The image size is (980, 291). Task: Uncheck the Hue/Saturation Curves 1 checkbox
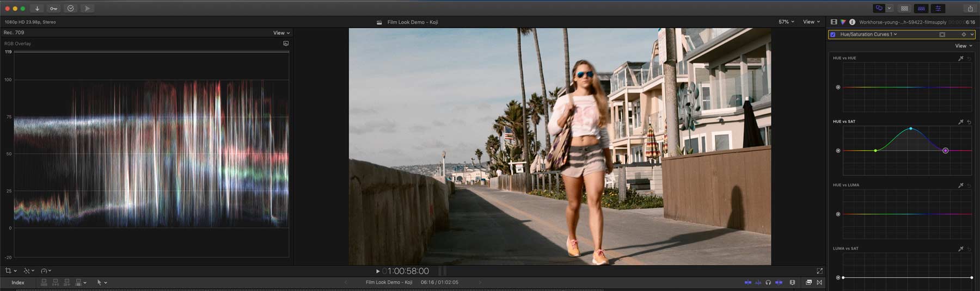coord(833,34)
